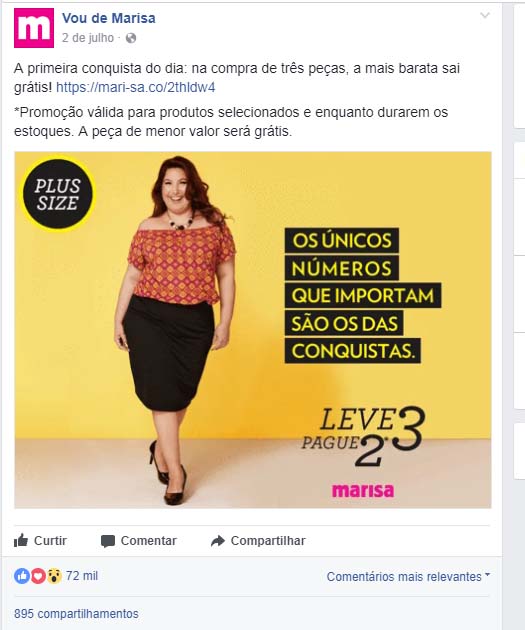This screenshot has width=525, height=630.
Task: Click the "Compartilhar" text label
Action: 268,541
